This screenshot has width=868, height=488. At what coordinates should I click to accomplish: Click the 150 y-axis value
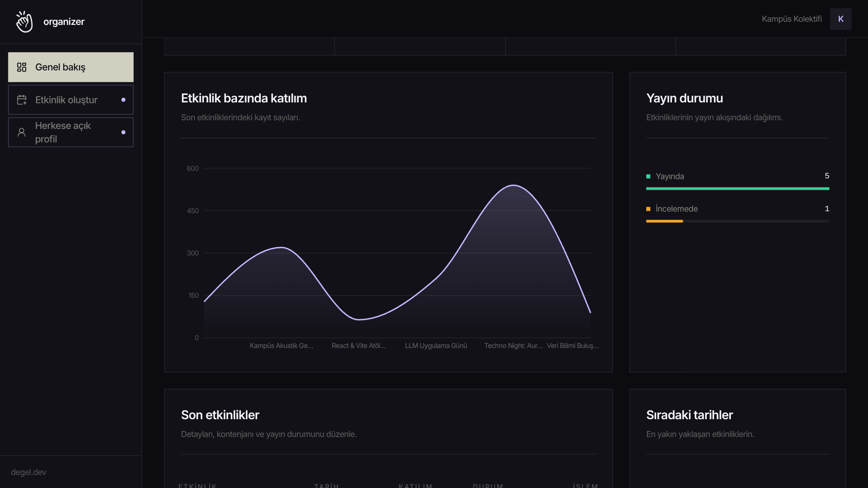pos(193,295)
